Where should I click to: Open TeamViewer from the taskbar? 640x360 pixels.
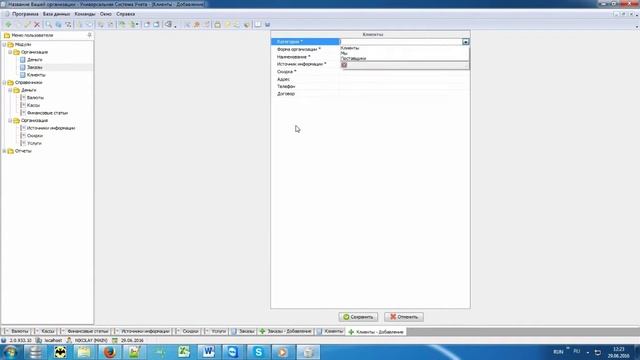click(233, 352)
